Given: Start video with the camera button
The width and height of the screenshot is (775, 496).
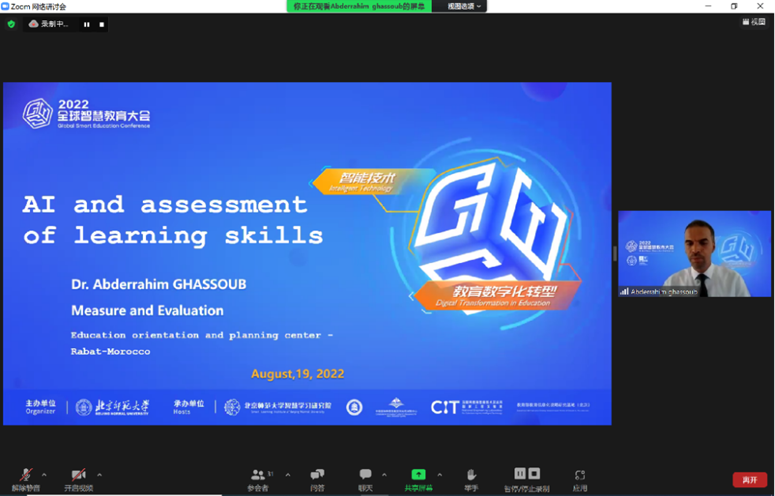Looking at the screenshot, I should point(78,477).
